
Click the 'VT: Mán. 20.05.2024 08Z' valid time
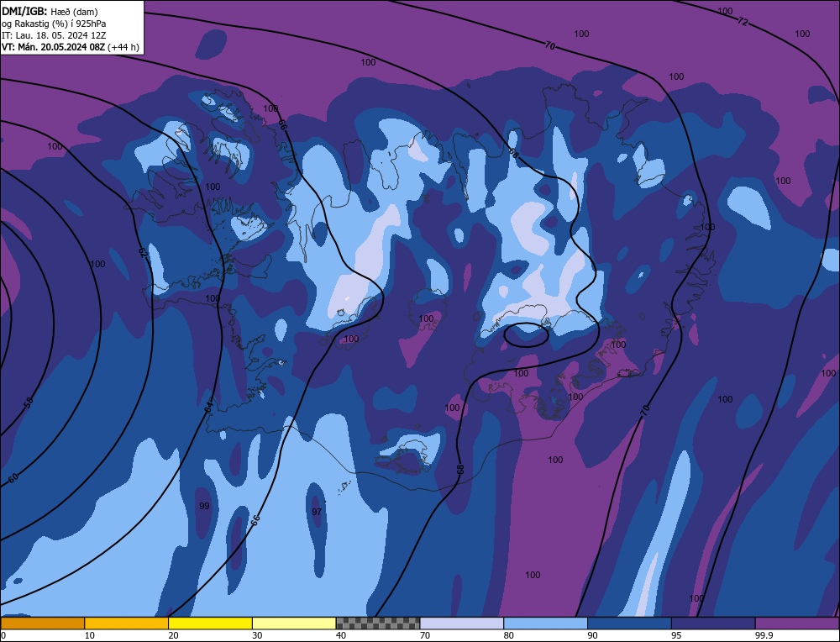click(x=54, y=47)
